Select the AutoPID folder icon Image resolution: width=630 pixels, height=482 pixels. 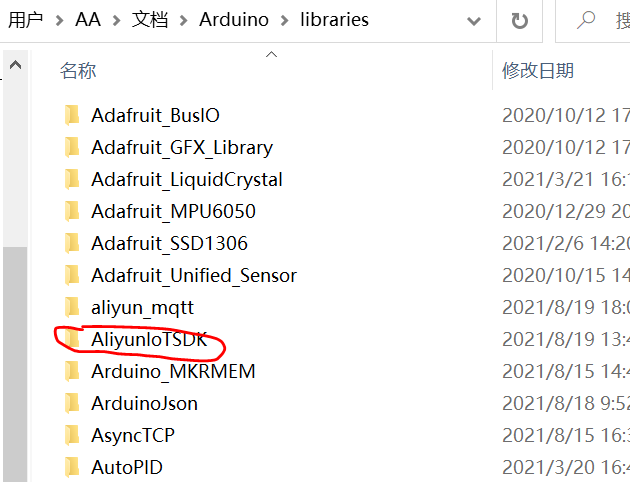coord(72,467)
